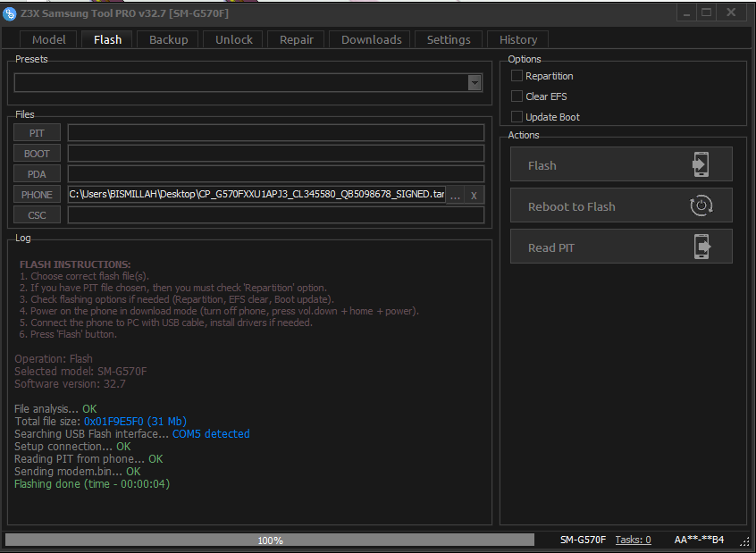756x553 pixels.
Task: Click the phone-arrow icon on Read PIT
Action: pyautogui.click(x=702, y=247)
